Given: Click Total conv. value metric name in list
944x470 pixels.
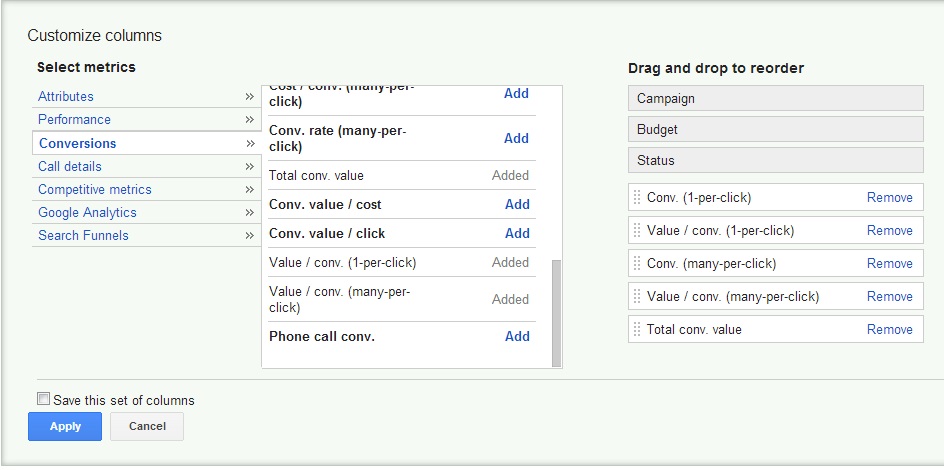Looking at the screenshot, I should pos(317,176).
